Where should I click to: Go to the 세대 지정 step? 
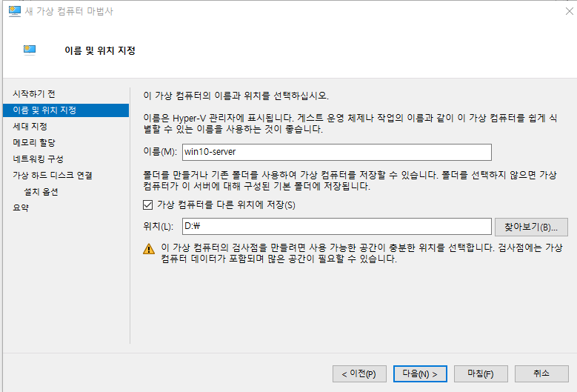[x=30, y=126]
